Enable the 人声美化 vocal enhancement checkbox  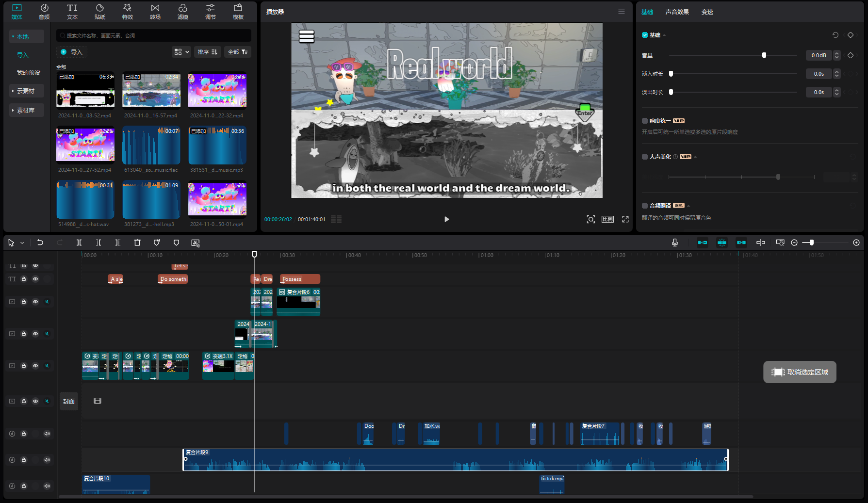click(x=645, y=156)
